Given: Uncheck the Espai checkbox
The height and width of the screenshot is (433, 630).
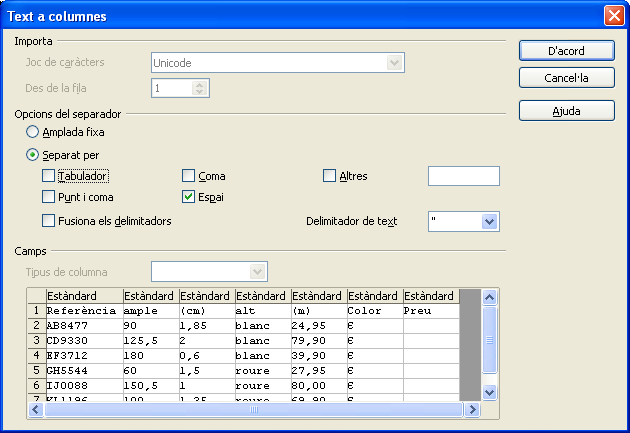Looking at the screenshot, I should pos(189,197).
